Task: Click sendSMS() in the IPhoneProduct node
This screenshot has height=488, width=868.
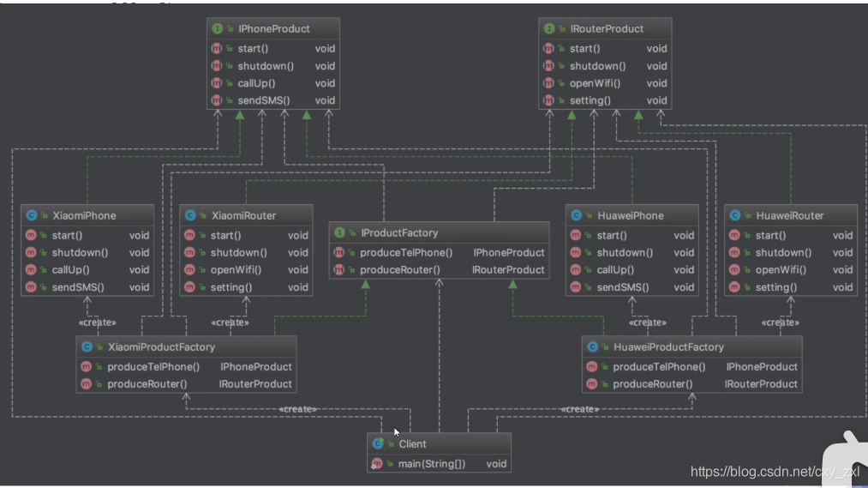Action: pyautogui.click(x=264, y=100)
